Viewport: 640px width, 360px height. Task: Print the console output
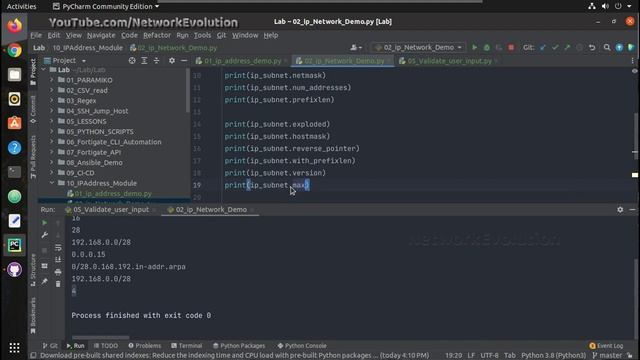tap(58, 272)
